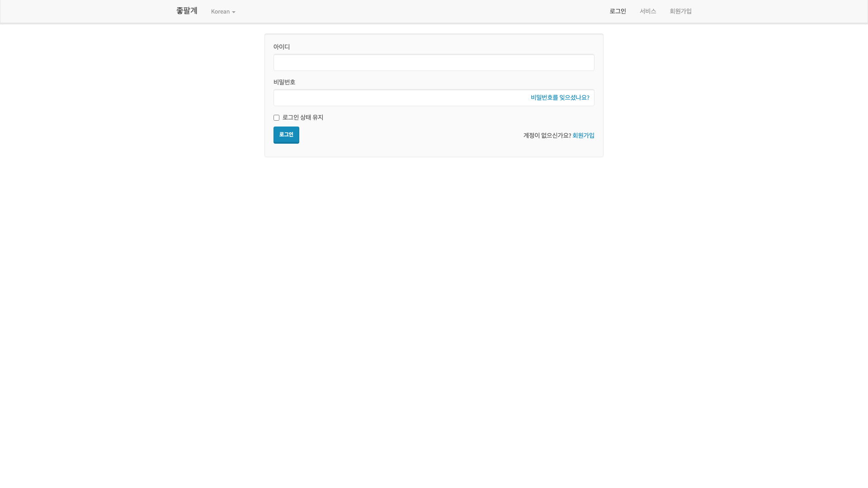Image resolution: width=868 pixels, height=488 pixels.
Task: Focus the 비밀번호 password field
Action: click(x=398, y=98)
